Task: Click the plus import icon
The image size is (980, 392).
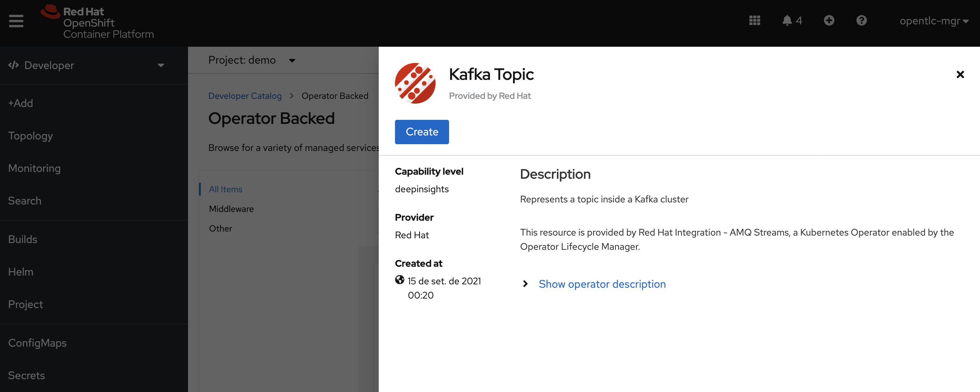Action: [829, 21]
